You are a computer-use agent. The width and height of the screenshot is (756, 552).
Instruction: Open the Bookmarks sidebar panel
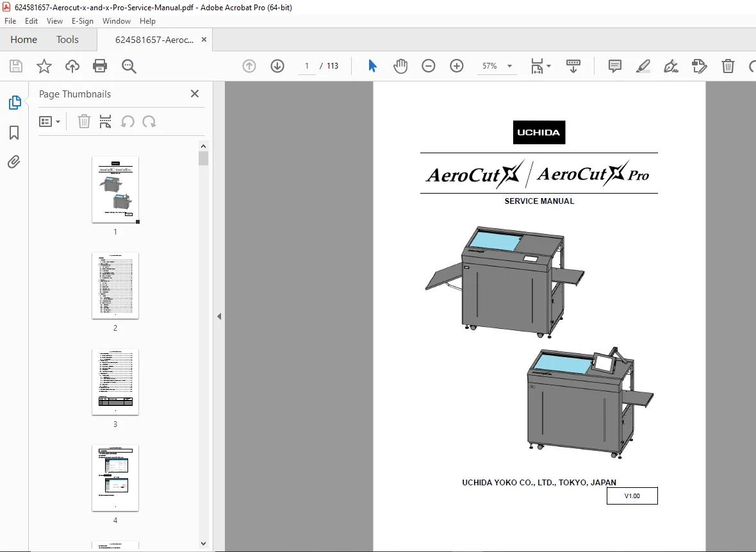[14, 133]
